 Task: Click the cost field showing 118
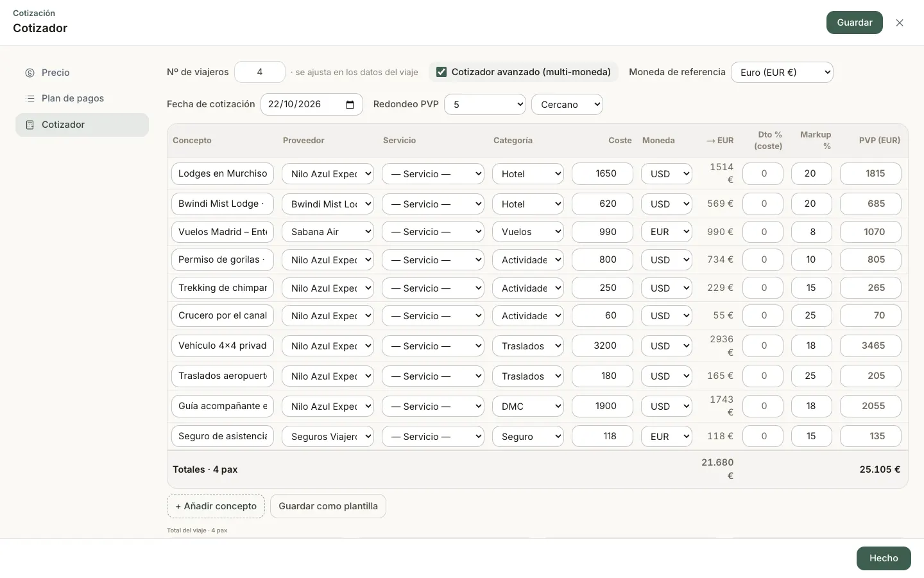[x=603, y=436]
